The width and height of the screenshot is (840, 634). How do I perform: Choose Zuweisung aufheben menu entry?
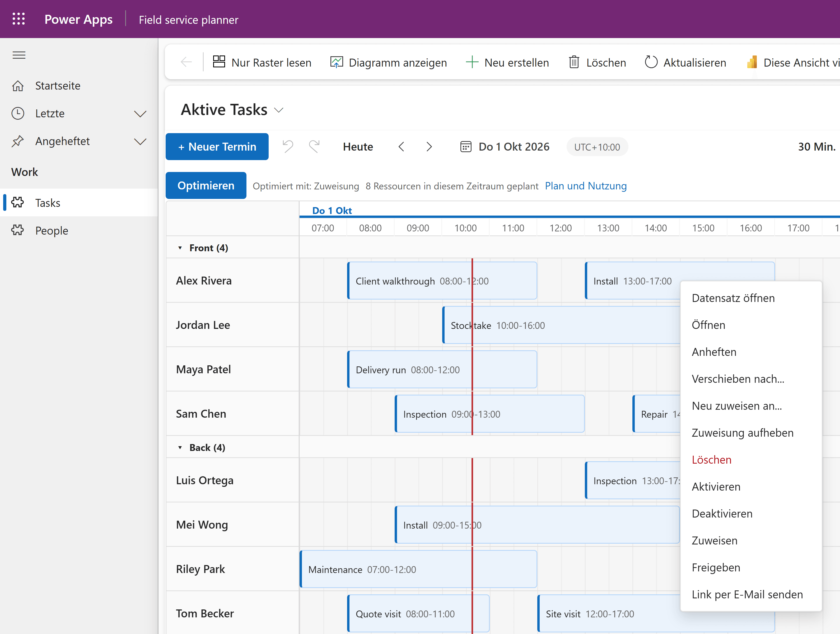point(751,433)
